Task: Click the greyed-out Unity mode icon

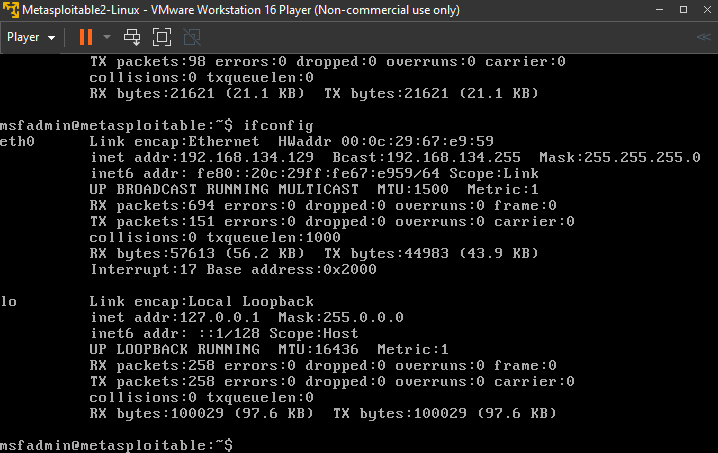Action: (x=192, y=37)
